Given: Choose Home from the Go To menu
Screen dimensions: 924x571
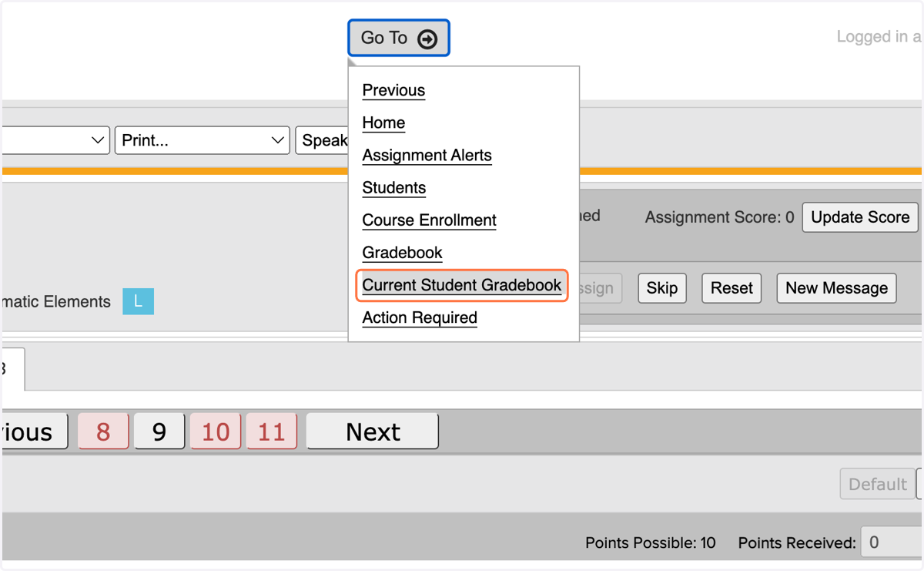Looking at the screenshot, I should 383,123.
